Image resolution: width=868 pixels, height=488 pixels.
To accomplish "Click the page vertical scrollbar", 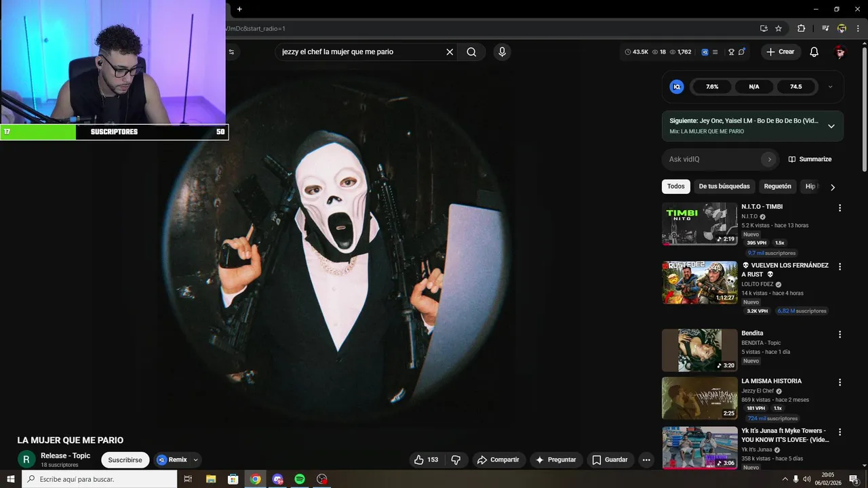I will tap(864, 108).
